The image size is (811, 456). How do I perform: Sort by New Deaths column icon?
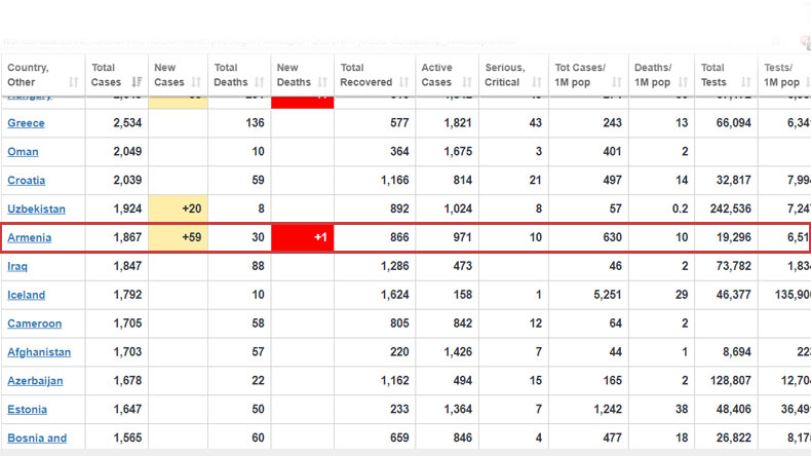click(x=323, y=82)
